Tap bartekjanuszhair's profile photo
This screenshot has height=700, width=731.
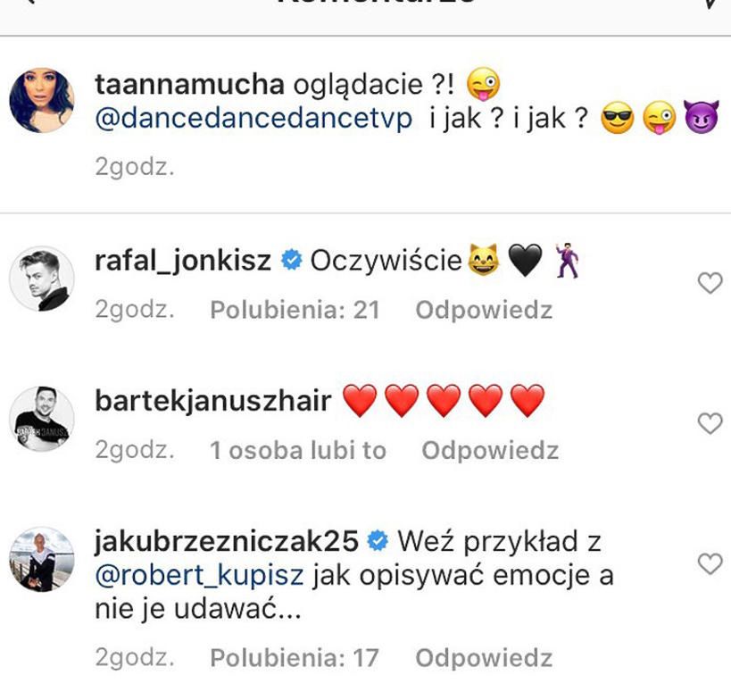click(42, 419)
